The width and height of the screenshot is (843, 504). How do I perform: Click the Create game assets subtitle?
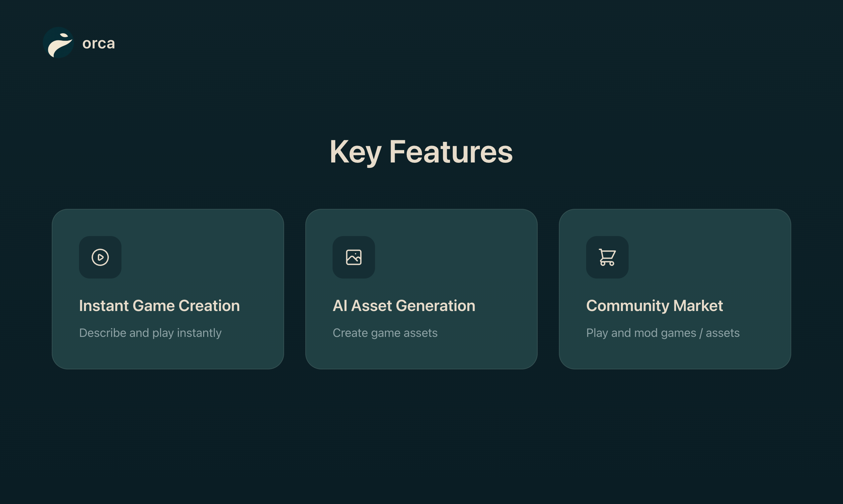coord(385,333)
